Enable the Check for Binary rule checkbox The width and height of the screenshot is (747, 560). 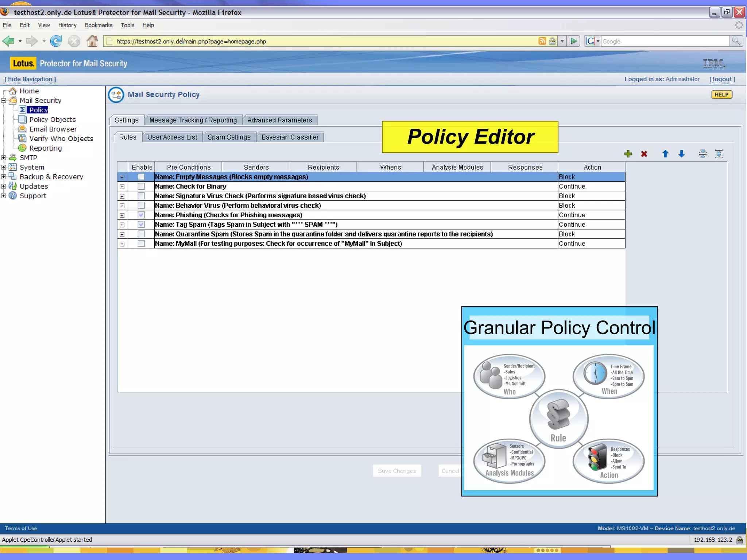[x=141, y=186]
